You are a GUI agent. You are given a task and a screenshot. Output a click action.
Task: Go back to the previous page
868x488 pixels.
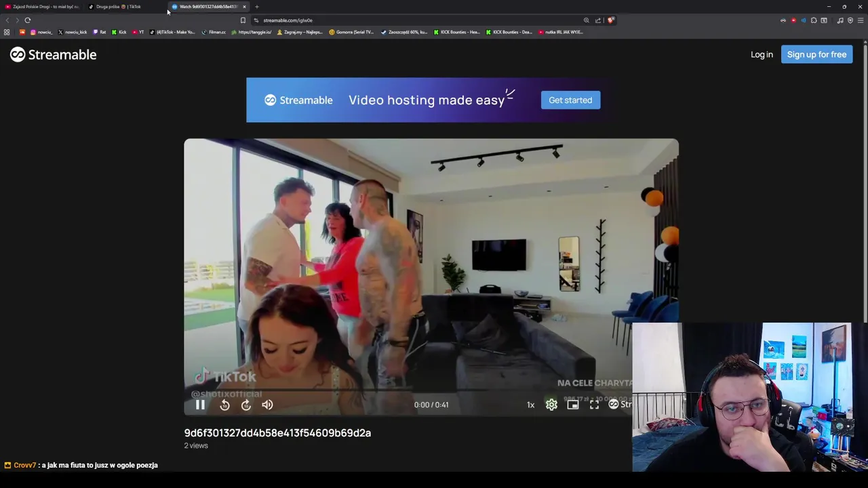tap(7, 20)
